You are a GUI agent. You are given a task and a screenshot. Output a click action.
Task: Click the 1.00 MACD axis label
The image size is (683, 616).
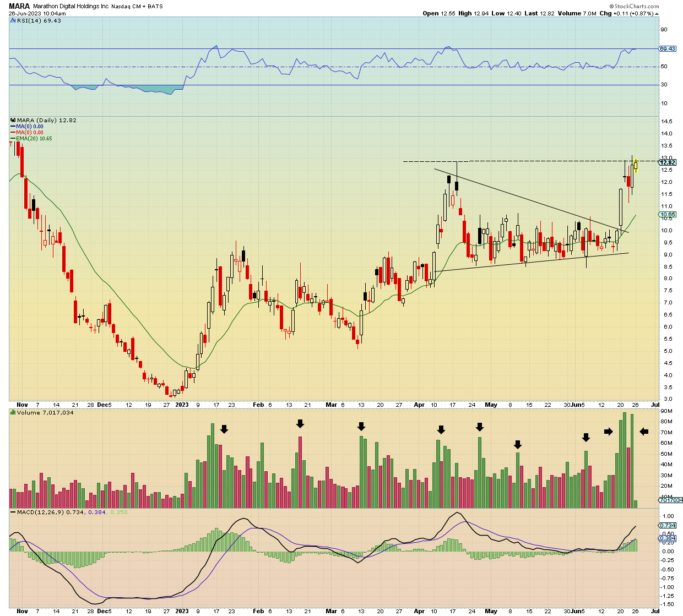pyautogui.click(x=669, y=516)
